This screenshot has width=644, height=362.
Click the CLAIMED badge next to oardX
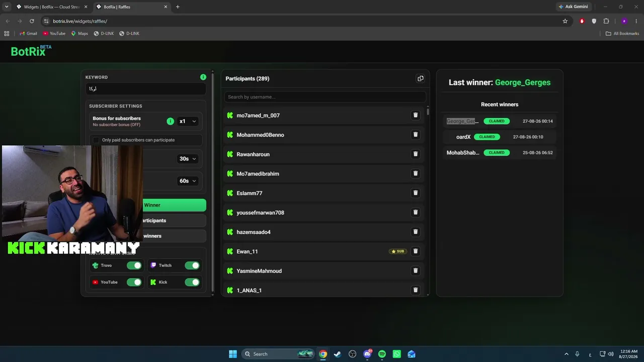[x=487, y=137]
